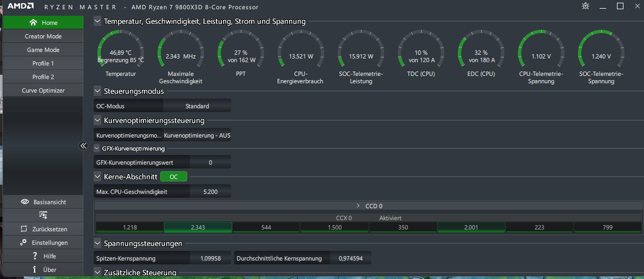The width and height of the screenshot is (644, 279).
Task: Close the Ryzen Master window
Action: click(x=638, y=6)
